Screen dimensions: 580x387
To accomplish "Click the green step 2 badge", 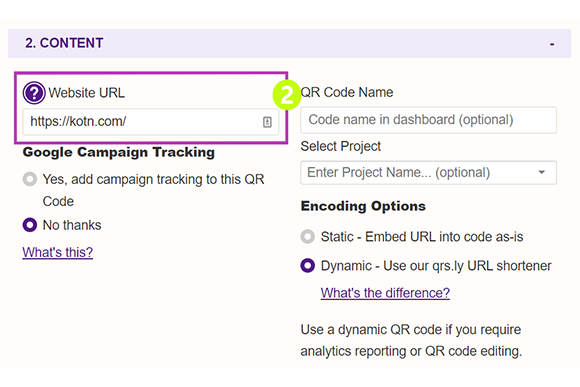I will pyautogui.click(x=286, y=95).
